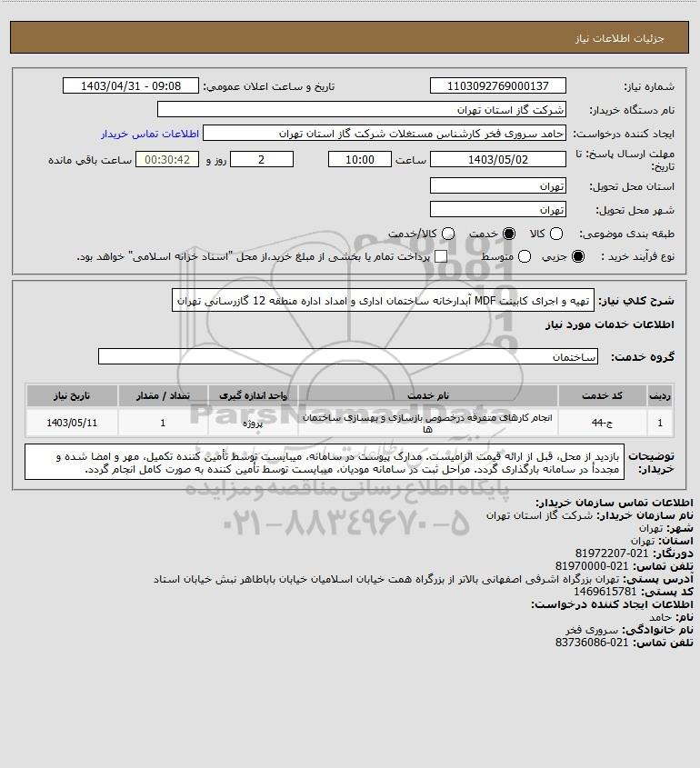Click the کد خدمت column header
The width and height of the screenshot is (700, 768).
pyautogui.click(x=602, y=395)
